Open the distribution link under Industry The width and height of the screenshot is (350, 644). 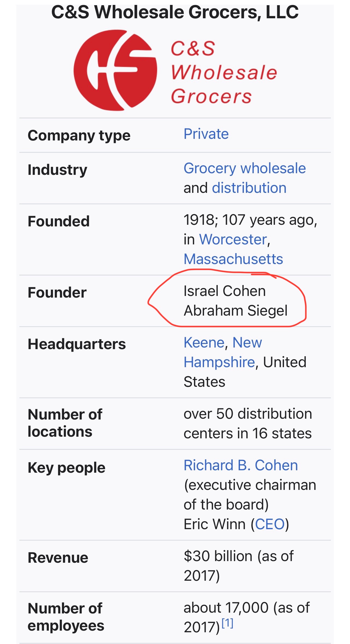pos(249,188)
